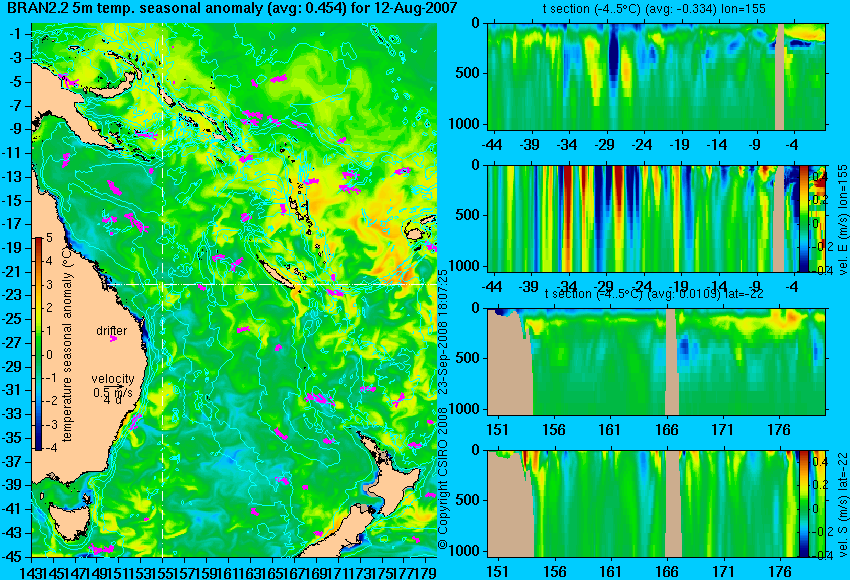Click the 'vel. S (m/s) lat=-22' axis label
This screenshot has width=850, height=580.
[x=843, y=504]
